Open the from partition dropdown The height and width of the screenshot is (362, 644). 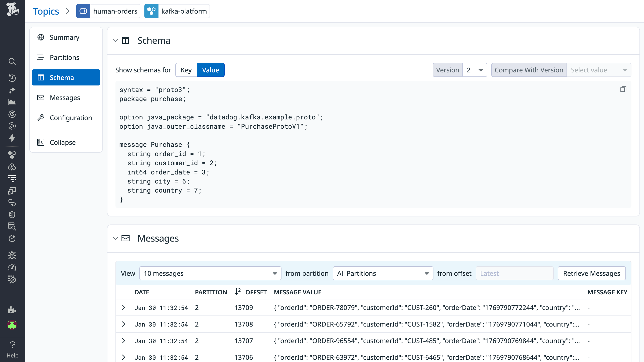(x=382, y=273)
